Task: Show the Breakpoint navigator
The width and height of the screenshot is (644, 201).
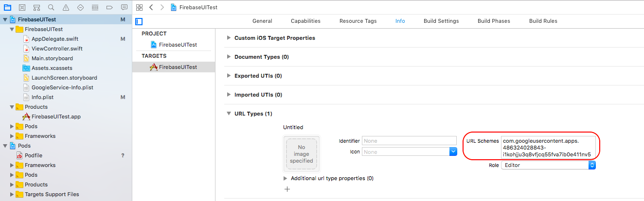Action: [x=109, y=7]
